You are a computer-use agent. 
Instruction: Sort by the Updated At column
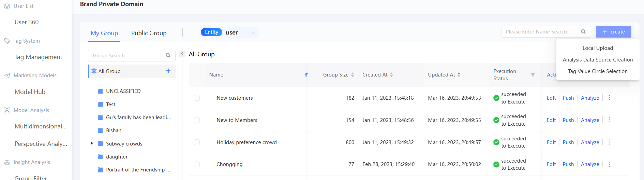point(459,75)
